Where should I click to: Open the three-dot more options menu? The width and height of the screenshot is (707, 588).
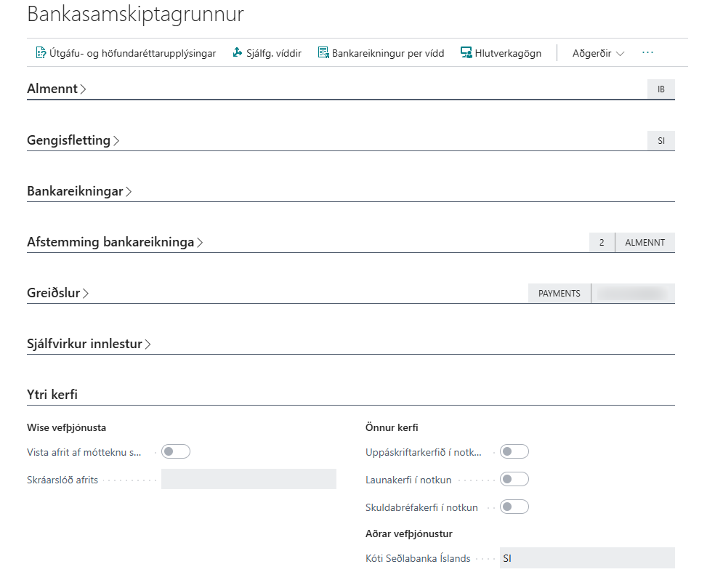[x=647, y=53]
